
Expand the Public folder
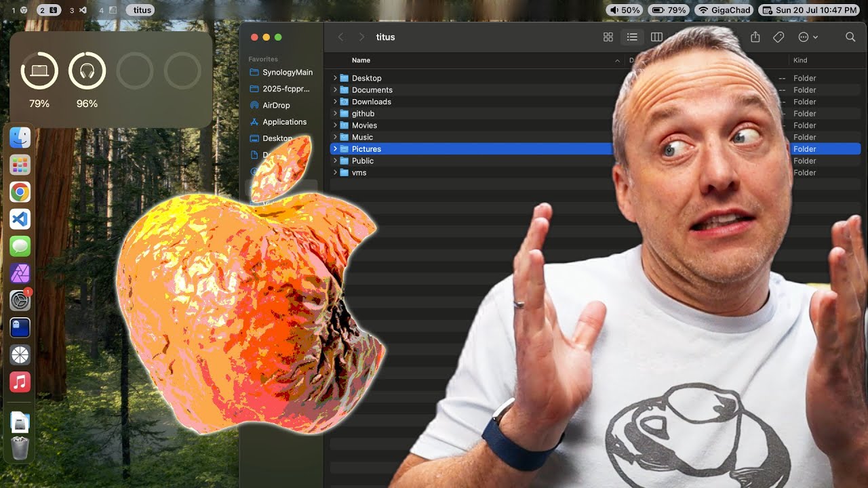point(335,161)
